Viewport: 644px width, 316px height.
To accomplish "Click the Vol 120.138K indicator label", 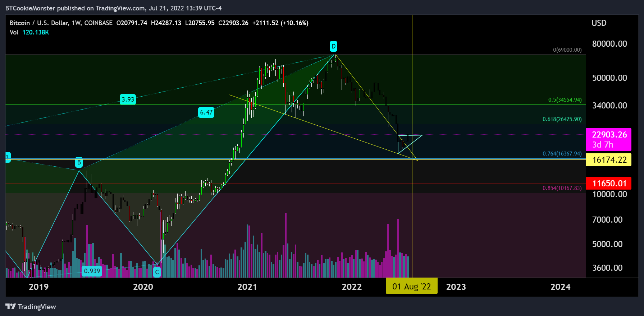I will tap(29, 32).
